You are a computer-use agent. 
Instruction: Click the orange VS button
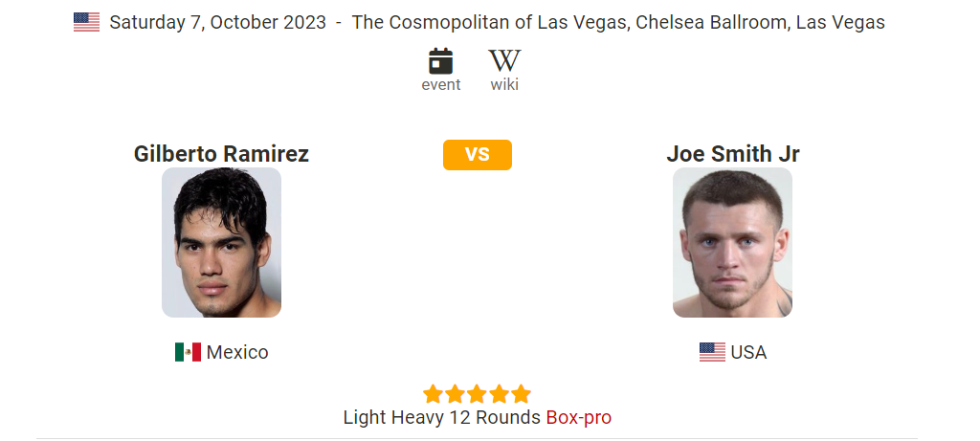point(478,155)
